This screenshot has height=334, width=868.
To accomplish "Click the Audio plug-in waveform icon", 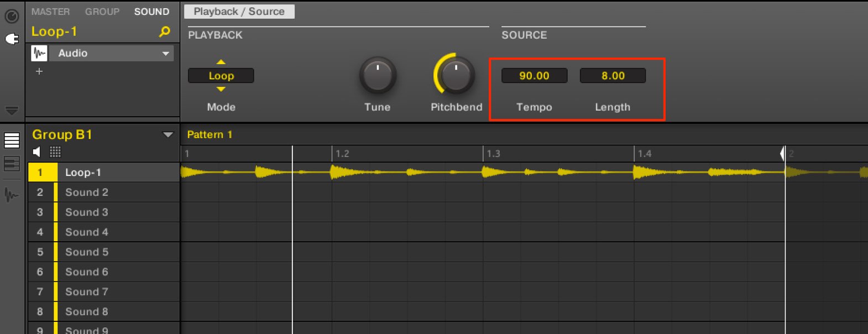I will pyautogui.click(x=39, y=53).
